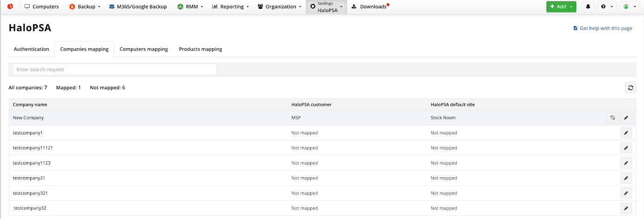Expand the Organization dropdown menu
The image size is (644, 219).
pyautogui.click(x=279, y=7)
